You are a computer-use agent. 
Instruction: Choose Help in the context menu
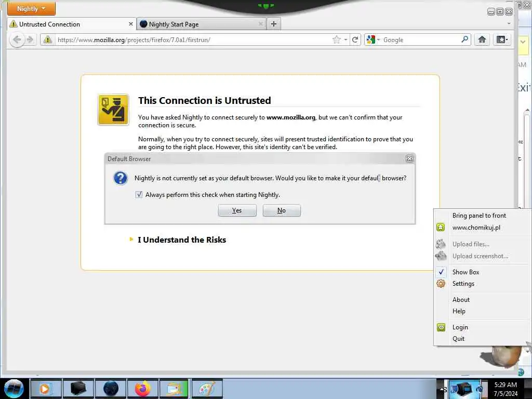click(x=459, y=311)
